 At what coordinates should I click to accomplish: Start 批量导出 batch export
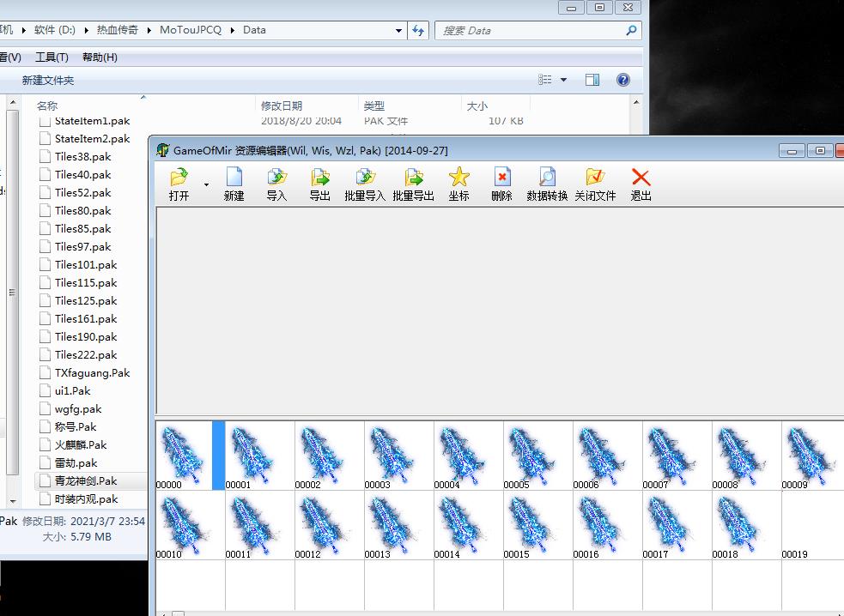click(413, 178)
